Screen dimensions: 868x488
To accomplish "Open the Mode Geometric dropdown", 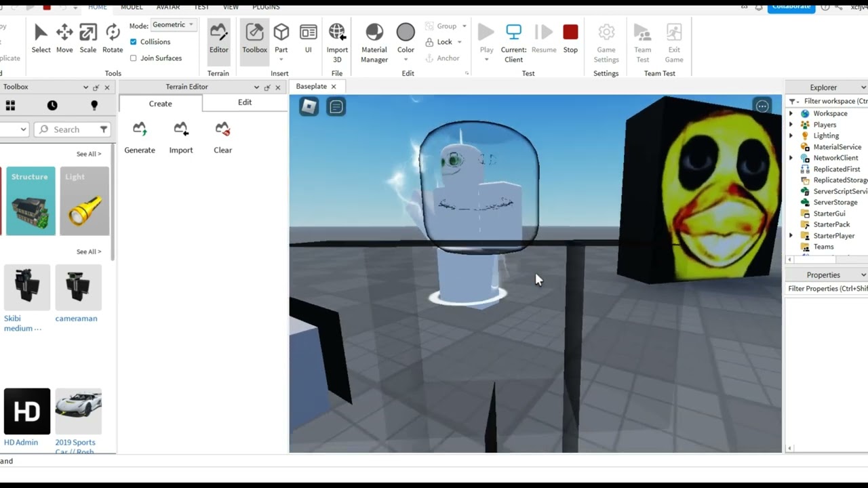I will 174,24.
